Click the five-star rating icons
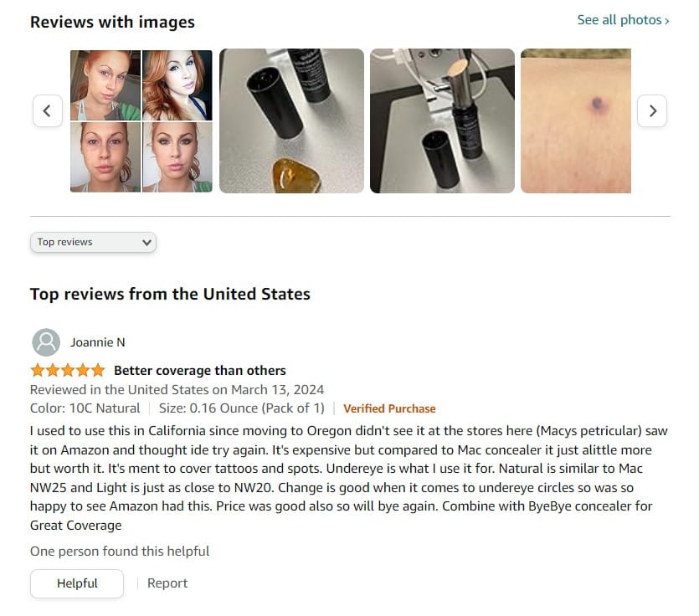 coord(67,371)
